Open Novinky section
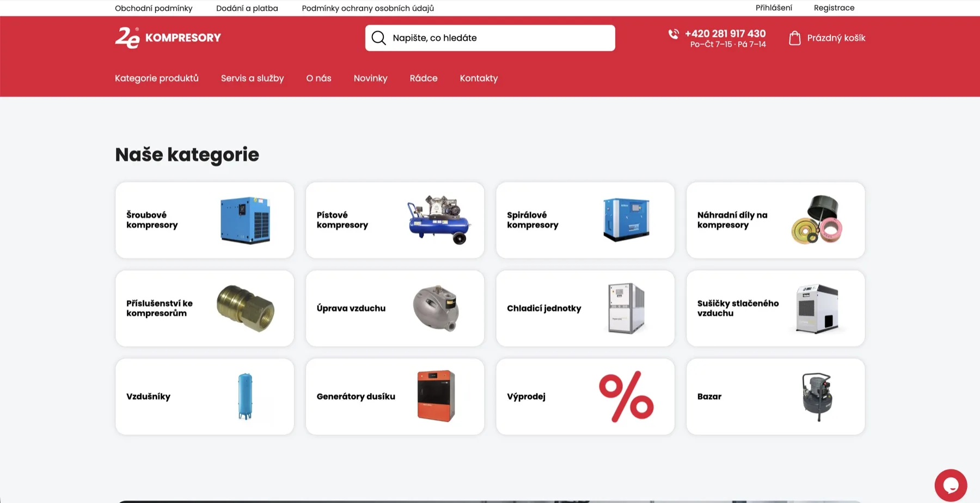This screenshot has width=980, height=503. coord(370,78)
